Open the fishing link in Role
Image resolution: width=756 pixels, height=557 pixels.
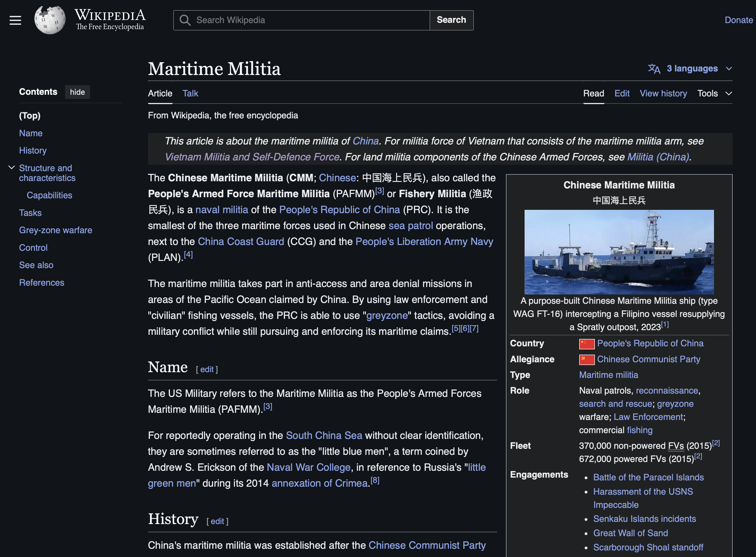(x=639, y=430)
